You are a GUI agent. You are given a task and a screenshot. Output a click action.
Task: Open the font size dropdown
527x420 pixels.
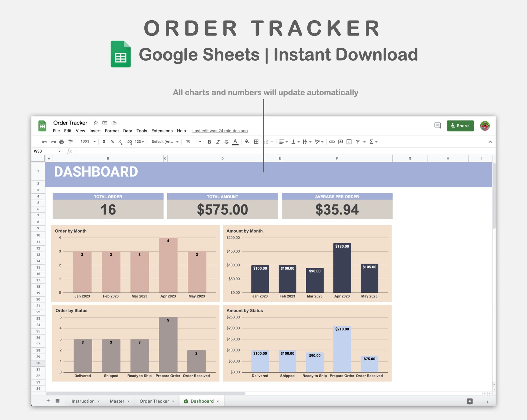point(193,142)
